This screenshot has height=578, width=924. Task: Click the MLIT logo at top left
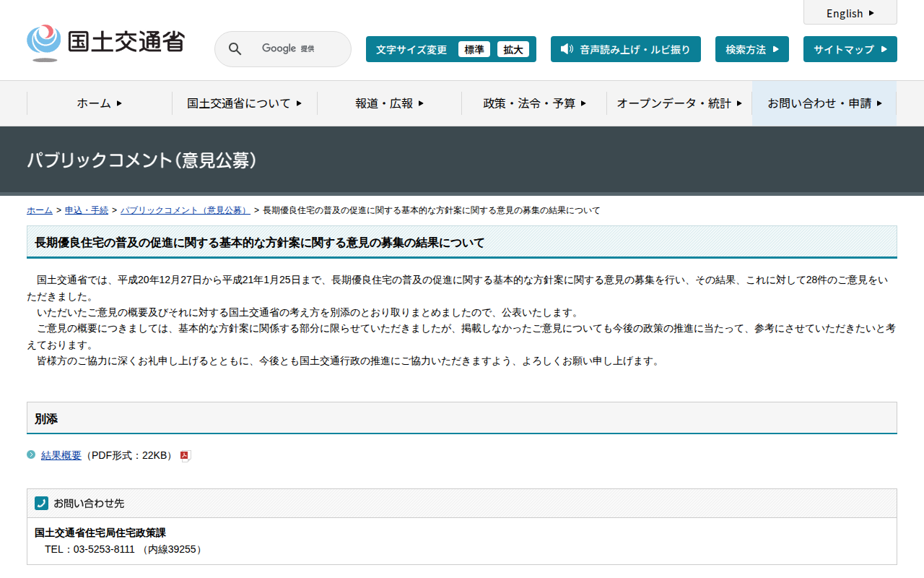[105, 43]
